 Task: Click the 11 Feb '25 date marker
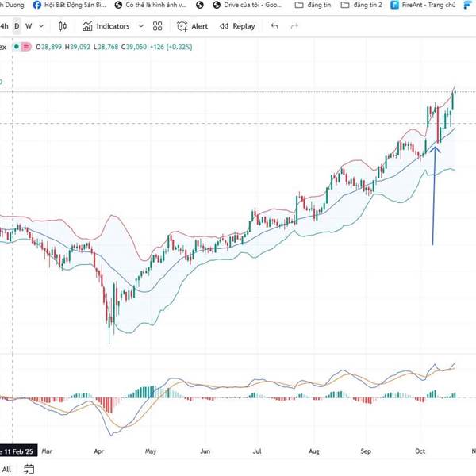click(17, 450)
